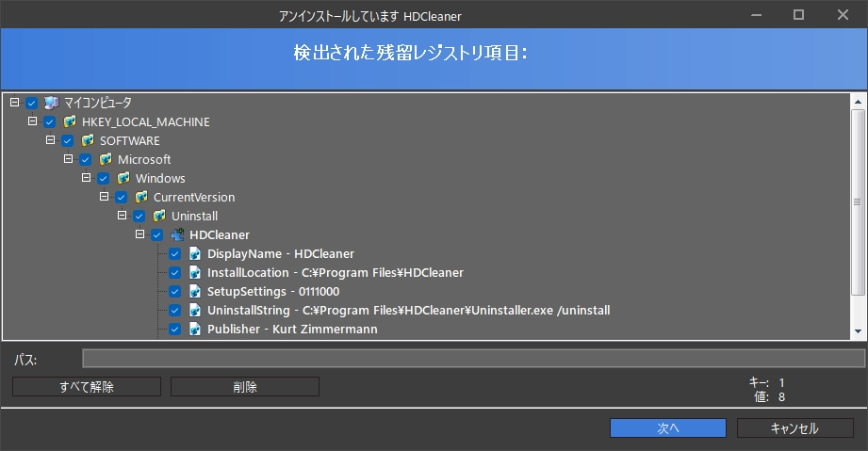868x451 pixels.
Task: Click the CurrentVersion registry key icon
Action: coord(141,197)
